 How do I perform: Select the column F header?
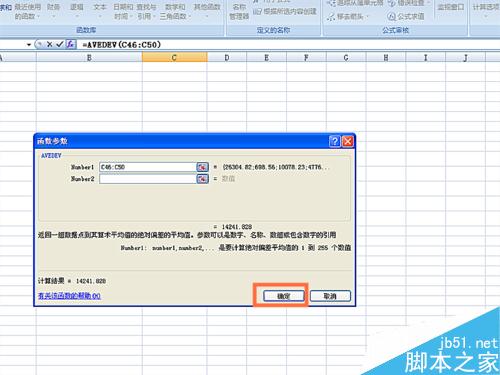coord(306,58)
